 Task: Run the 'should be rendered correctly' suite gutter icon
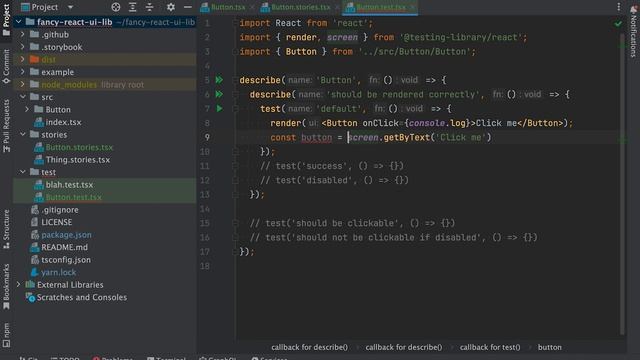(x=219, y=94)
